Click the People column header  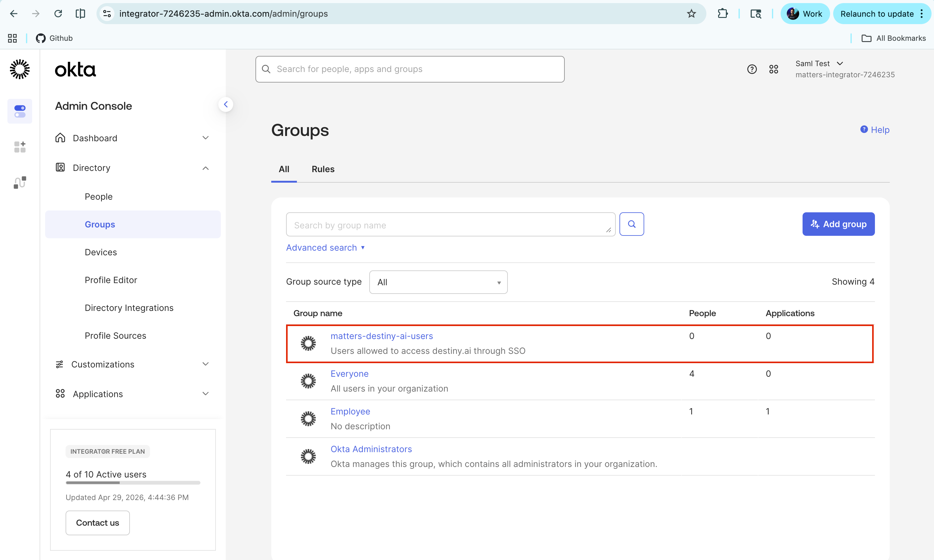(702, 313)
